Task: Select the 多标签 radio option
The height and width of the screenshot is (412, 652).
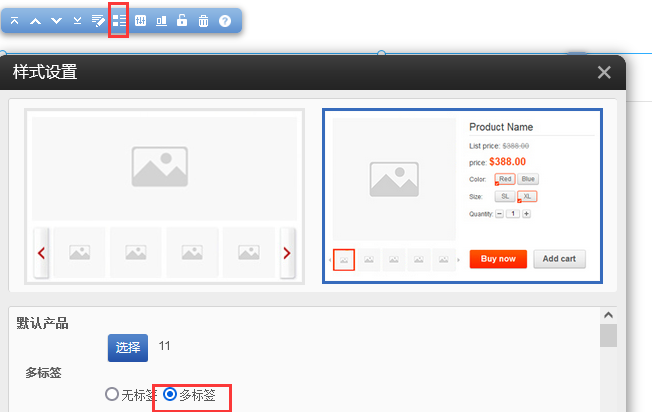Action: 170,395
